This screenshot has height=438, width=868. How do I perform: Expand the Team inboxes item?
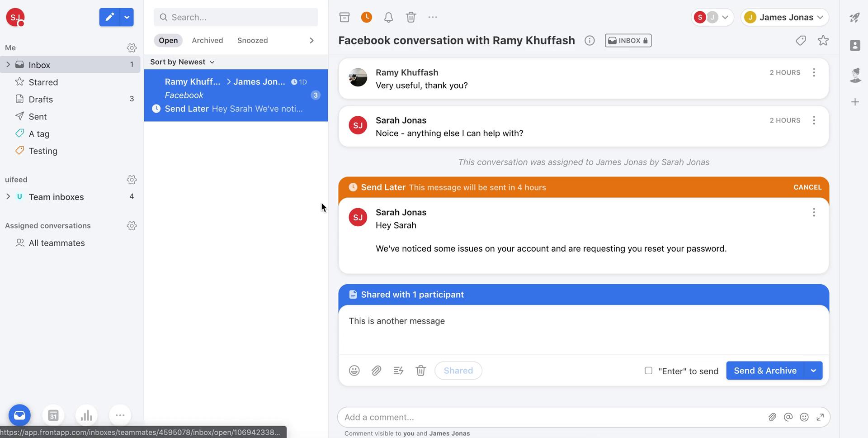click(x=8, y=196)
